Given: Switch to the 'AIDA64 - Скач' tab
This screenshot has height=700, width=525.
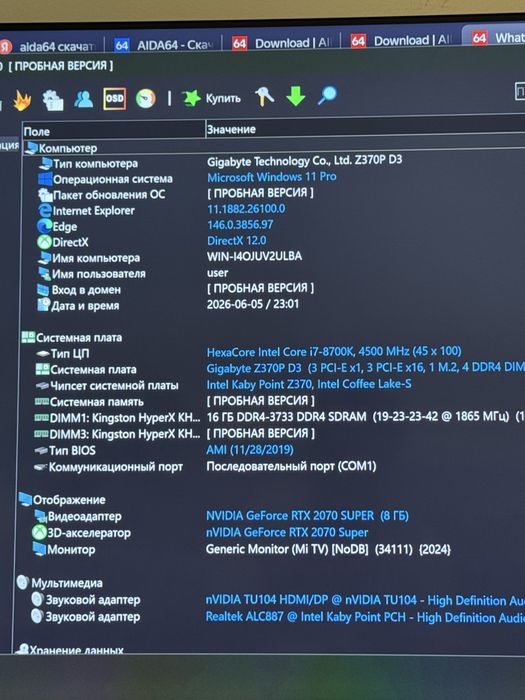Looking at the screenshot, I should coord(162,45).
